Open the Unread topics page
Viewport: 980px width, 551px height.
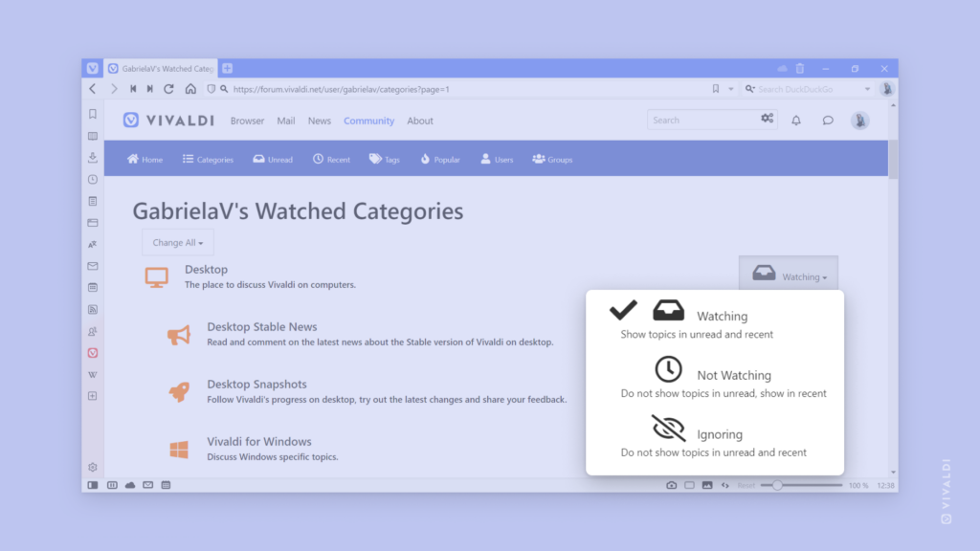pyautogui.click(x=273, y=160)
